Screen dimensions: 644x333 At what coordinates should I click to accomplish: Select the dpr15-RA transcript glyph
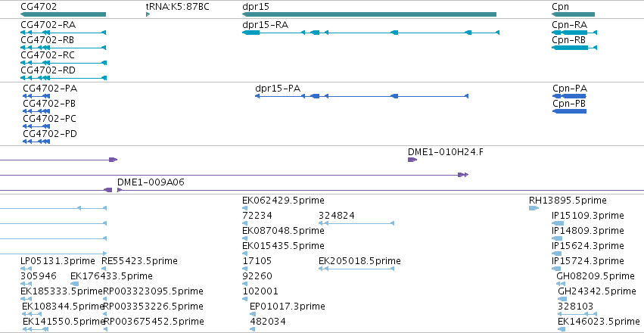tap(371, 33)
